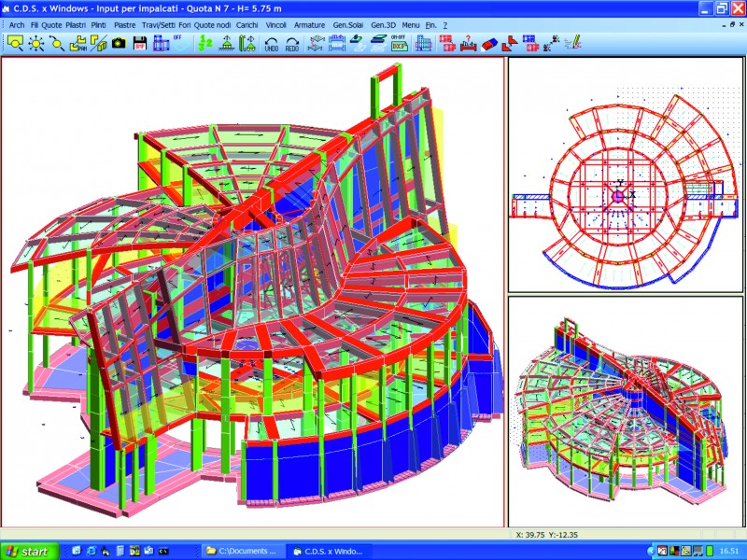Expand the Armature menu

310,24
